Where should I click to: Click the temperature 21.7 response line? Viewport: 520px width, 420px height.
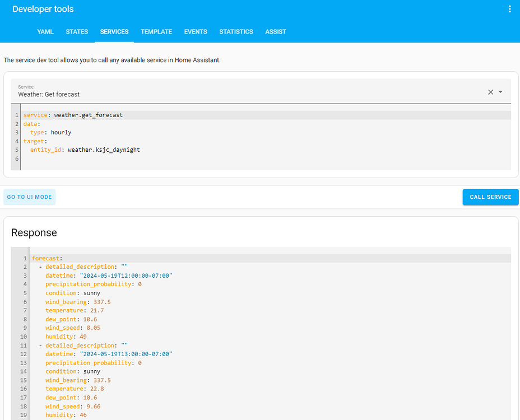[x=74, y=311]
